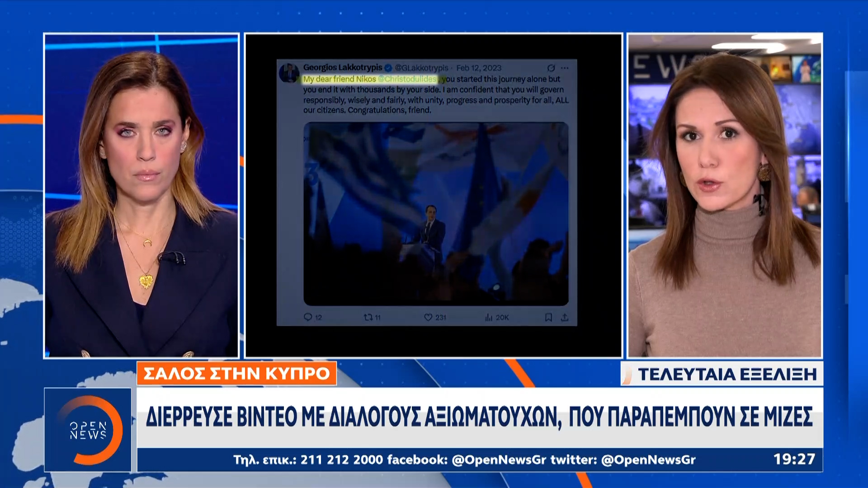Viewport: 868px width, 488px height.
Task: Click the ΤΕΛΕΥΤΑΙΑ ΕΞΕΛΙΞΗ label
Action: pos(726,374)
